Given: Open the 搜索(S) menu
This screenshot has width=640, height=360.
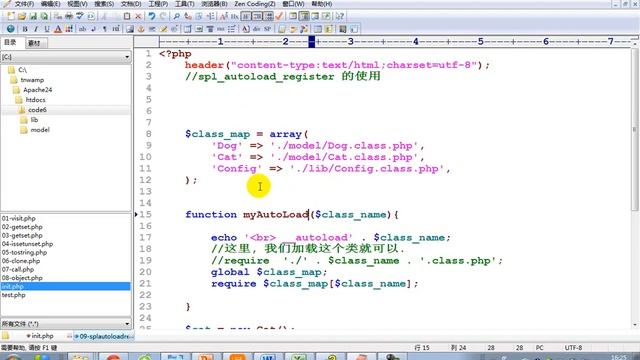Looking at the screenshot, I should (x=104, y=4).
